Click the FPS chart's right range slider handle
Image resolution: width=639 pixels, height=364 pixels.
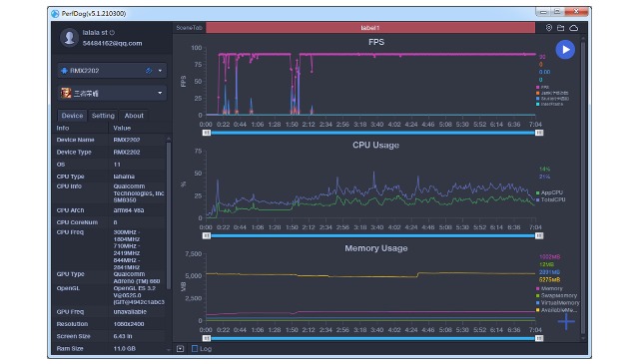coord(539,133)
